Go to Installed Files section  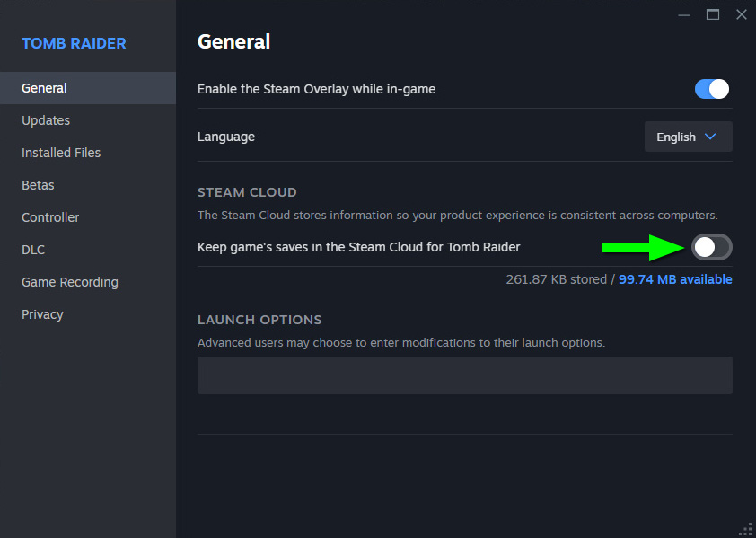[x=61, y=153]
